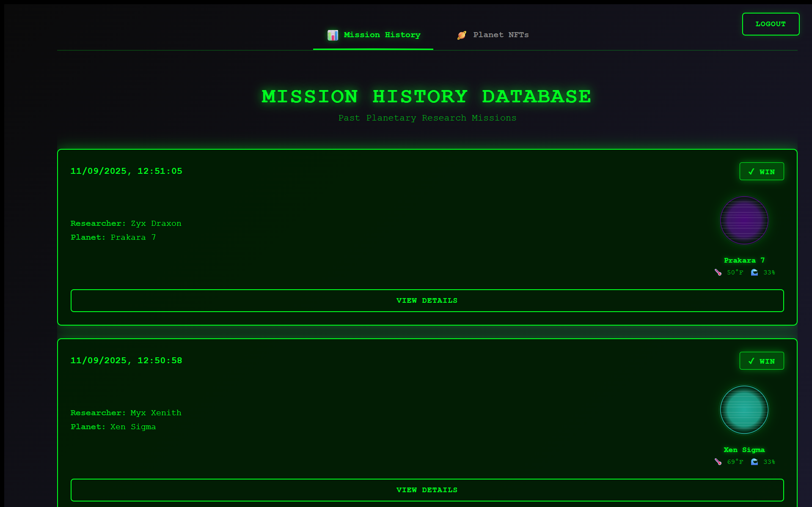This screenshot has width=812, height=507.
Task: Click the 33% water value under Prakara 7
Action: click(x=769, y=272)
